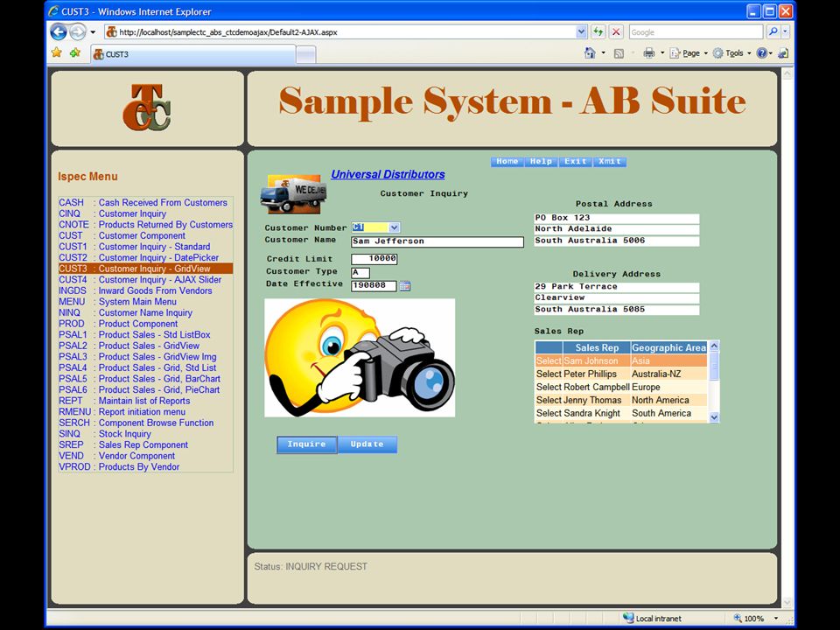
Task: Click the CTC logo in the header
Action: (147, 108)
